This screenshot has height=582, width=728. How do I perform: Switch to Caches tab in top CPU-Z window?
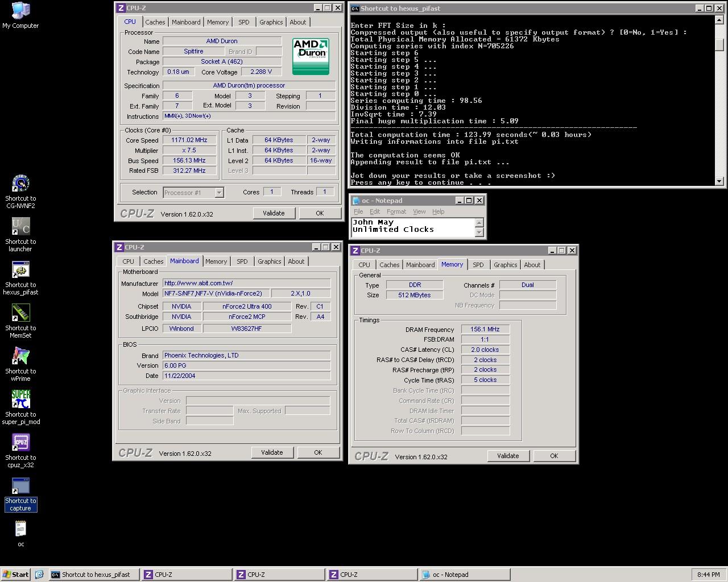click(155, 22)
